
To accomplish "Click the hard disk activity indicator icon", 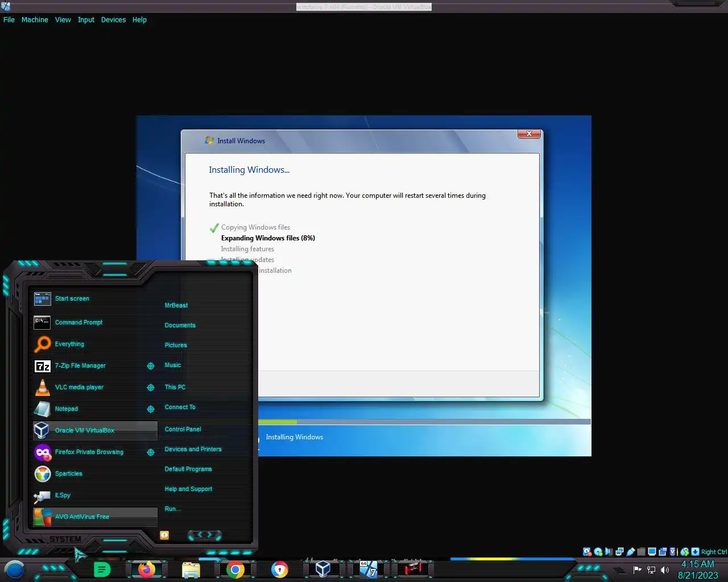I will coord(587,551).
